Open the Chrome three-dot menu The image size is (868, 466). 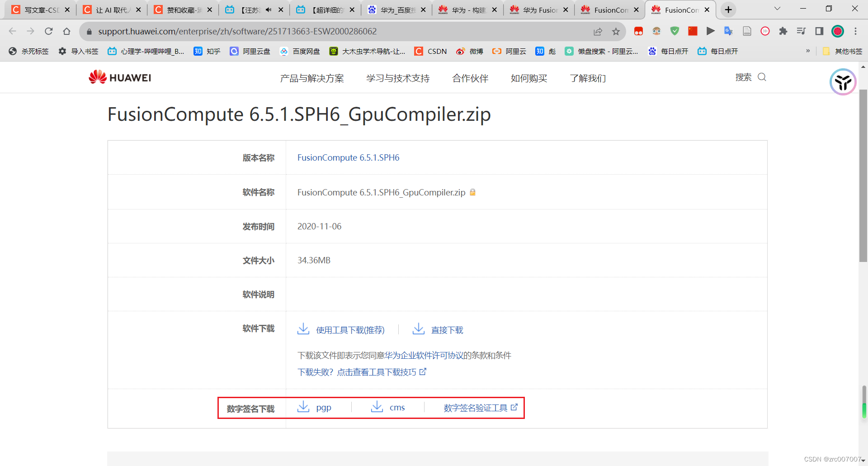855,31
